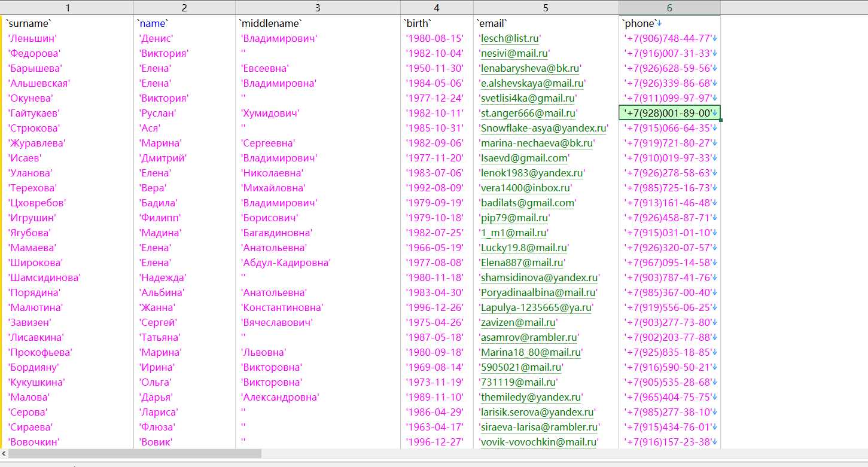Open email link Isaevd@gmail.com
Viewport: 868px width, 467px height.
tap(524, 158)
